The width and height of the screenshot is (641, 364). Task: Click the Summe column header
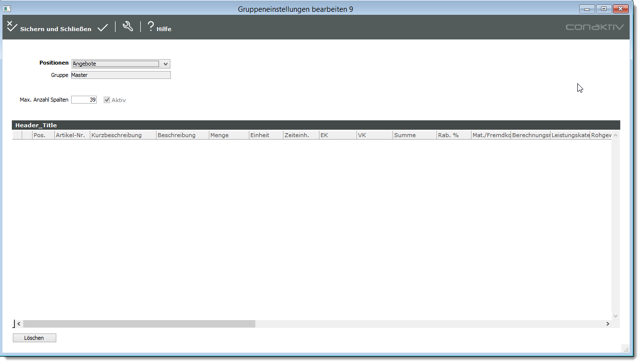[414, 135]
